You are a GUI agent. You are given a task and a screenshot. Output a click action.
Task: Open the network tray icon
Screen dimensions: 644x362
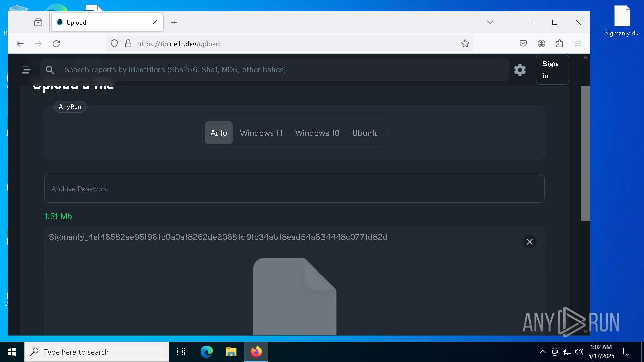(x=567, y=352)
